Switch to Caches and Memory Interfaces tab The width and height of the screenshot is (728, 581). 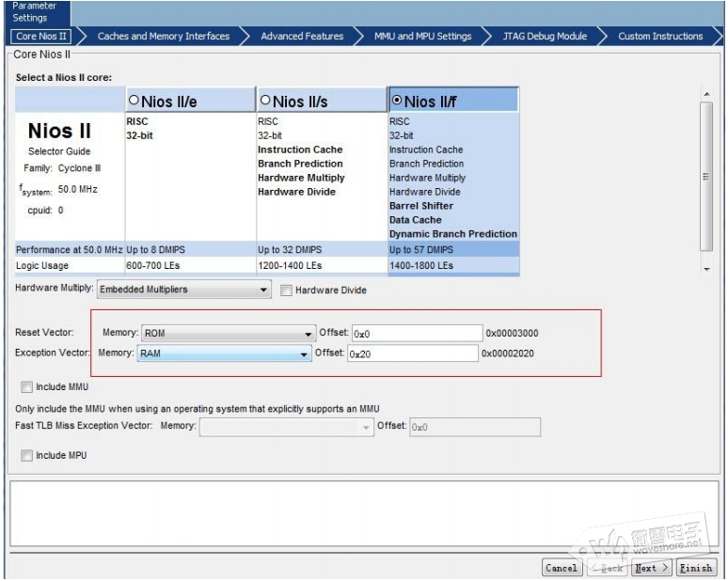click(164, 37)
